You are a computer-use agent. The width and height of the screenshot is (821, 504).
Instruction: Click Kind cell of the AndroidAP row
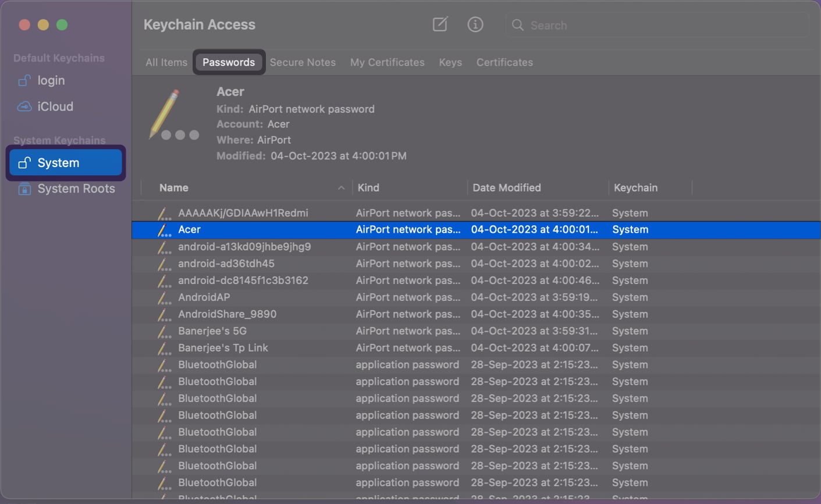408,297
